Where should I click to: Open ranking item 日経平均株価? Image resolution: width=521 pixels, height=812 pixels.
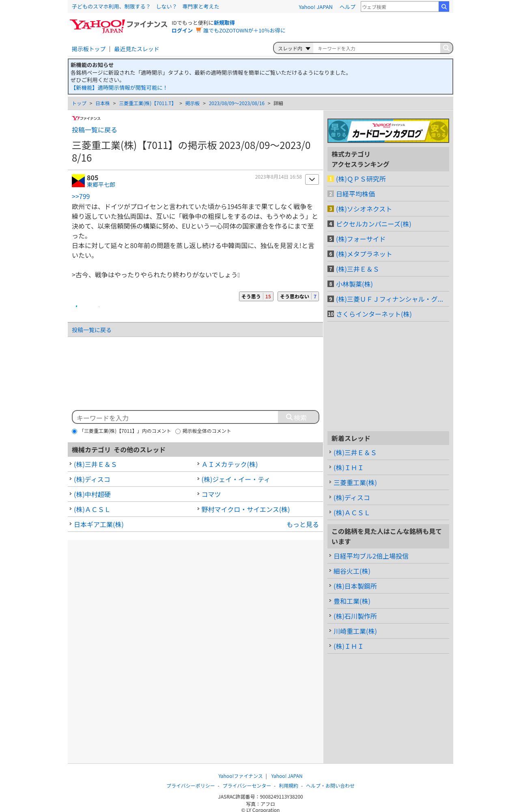(x=355, y=194)
